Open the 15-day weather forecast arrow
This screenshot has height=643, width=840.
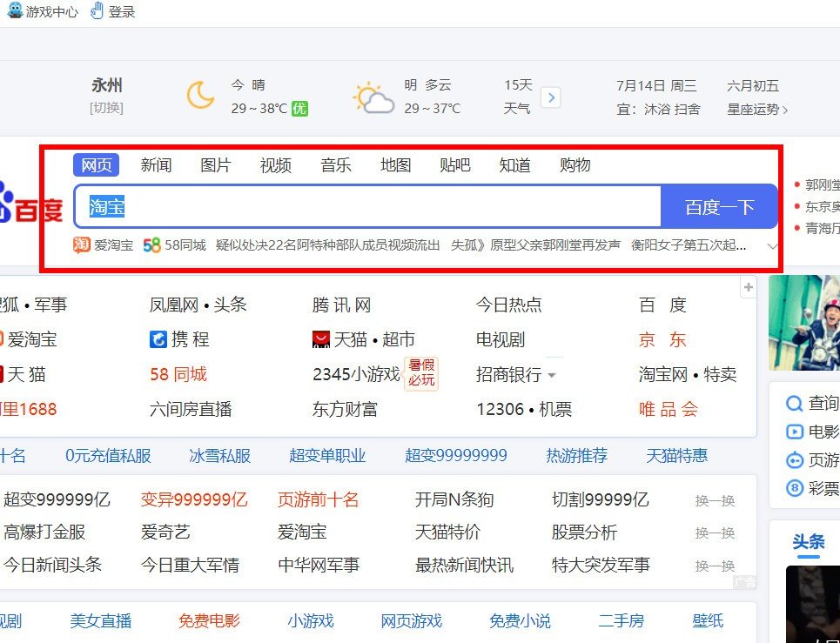point(552,97)
